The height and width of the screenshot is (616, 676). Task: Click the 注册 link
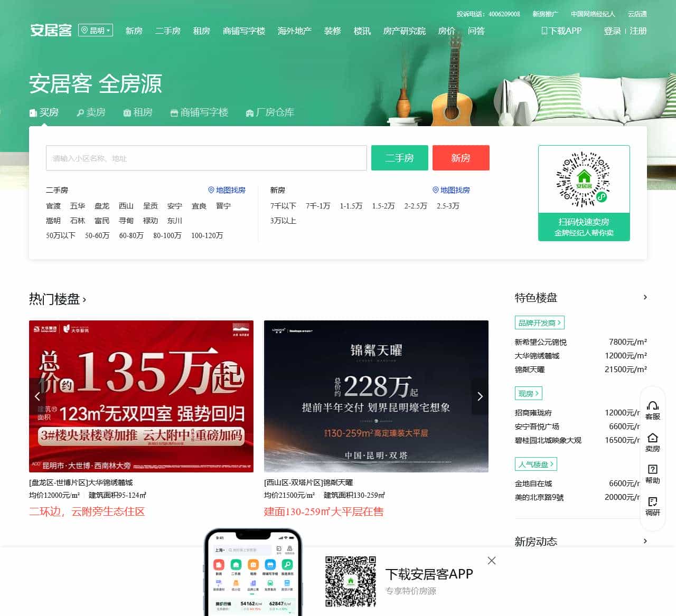pyautogui.click(x=638, y=31)
